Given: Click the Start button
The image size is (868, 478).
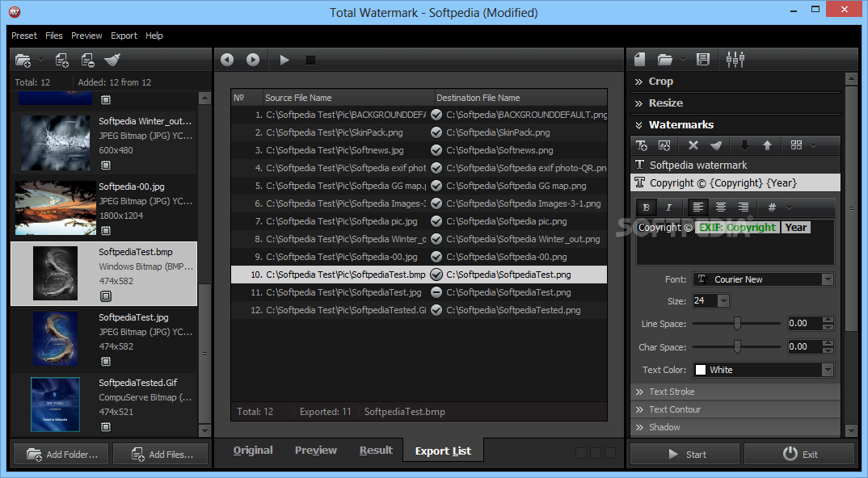Looking at the screenshot, I should click(685, 455).
